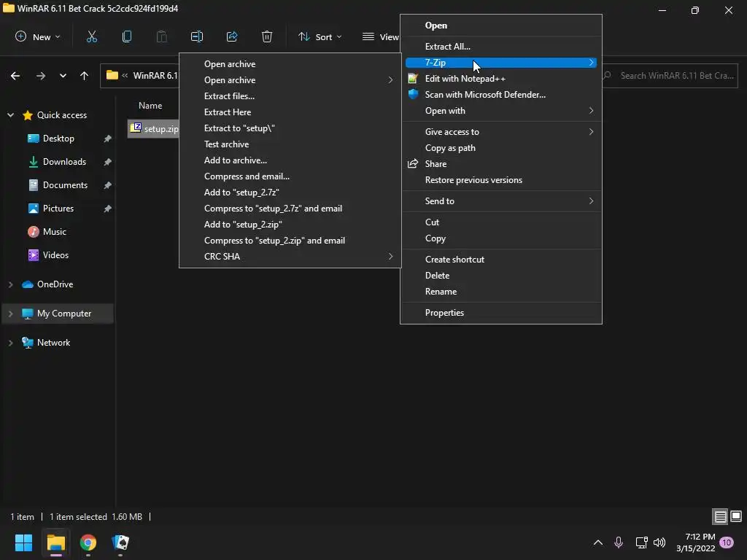Choose Extract All... in context menu
Viewport: 747px width, 560px height.
click(x=500, y=47)
